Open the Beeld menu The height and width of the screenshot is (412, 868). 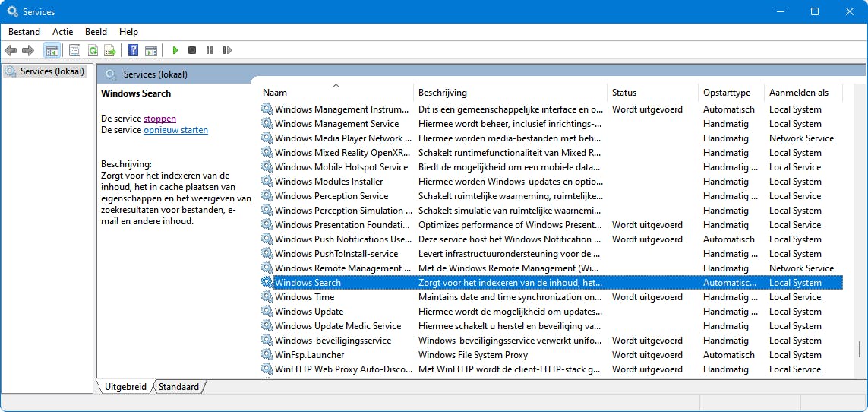coord(96,32)
